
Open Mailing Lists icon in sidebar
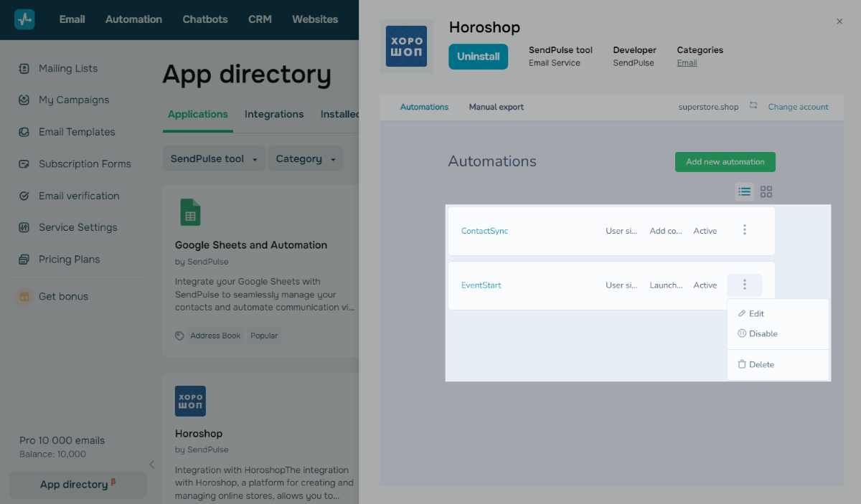point(24,69)
